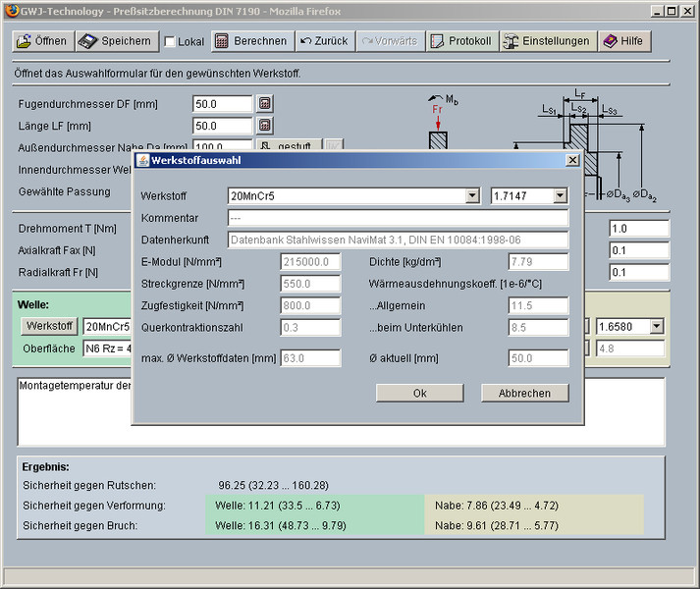Confirm material selection with Ok

coord(419,393)
